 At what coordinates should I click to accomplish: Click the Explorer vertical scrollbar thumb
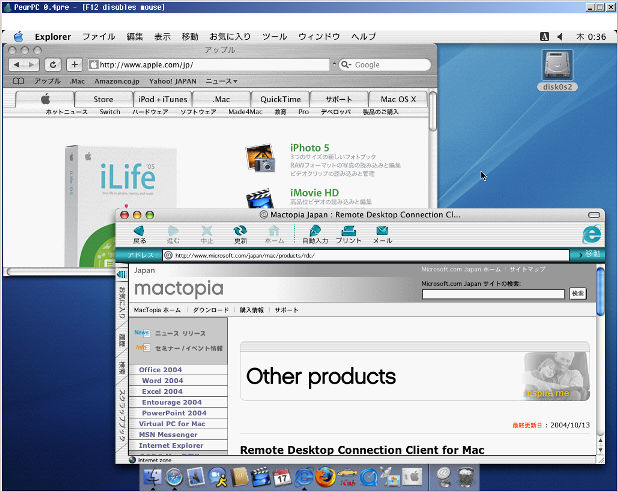click(x=600, y=291)
